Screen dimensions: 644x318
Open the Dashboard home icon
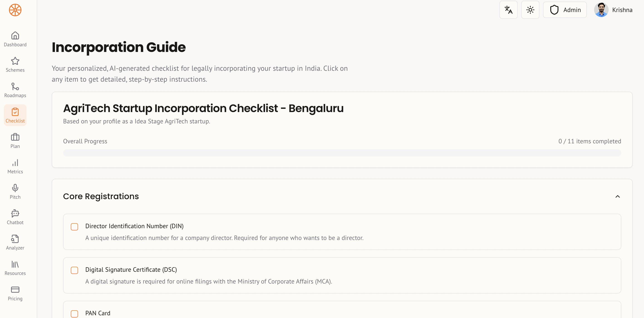click(15, 36)
